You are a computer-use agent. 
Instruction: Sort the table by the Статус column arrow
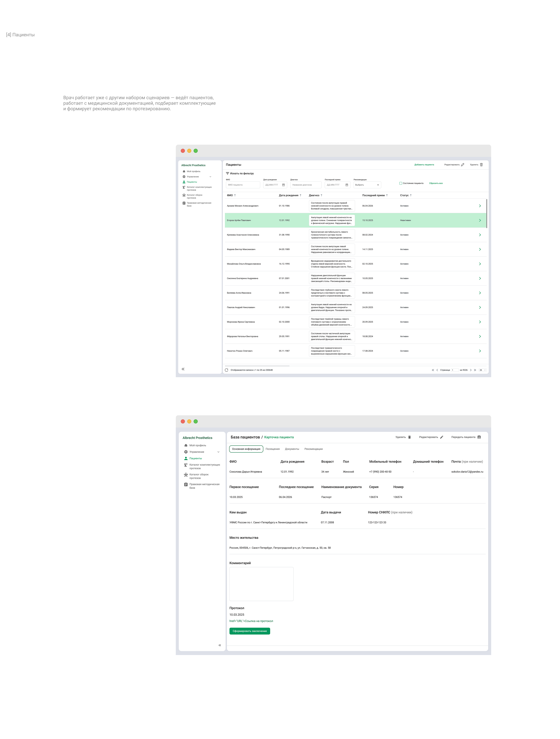(x=411, y=195)
